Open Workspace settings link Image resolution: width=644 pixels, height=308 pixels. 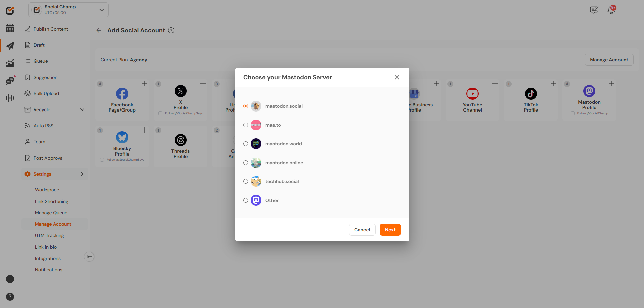47,190
